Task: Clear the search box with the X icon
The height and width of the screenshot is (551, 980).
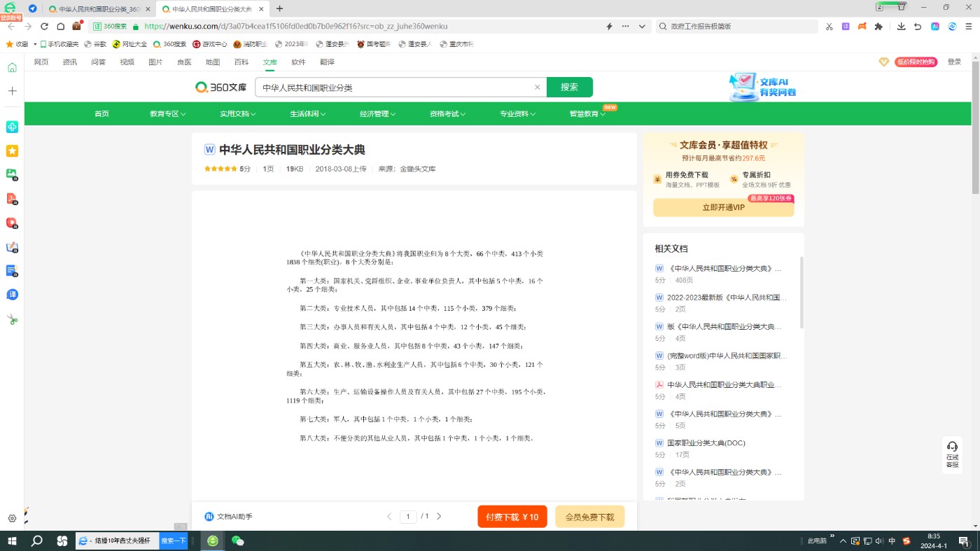Action: pyautogui.click(x=538, y=88)
